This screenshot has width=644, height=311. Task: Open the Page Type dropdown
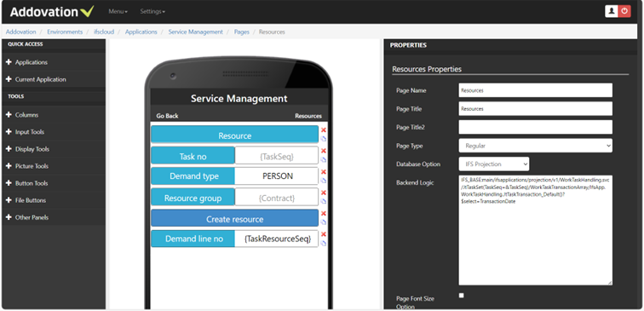535,146
